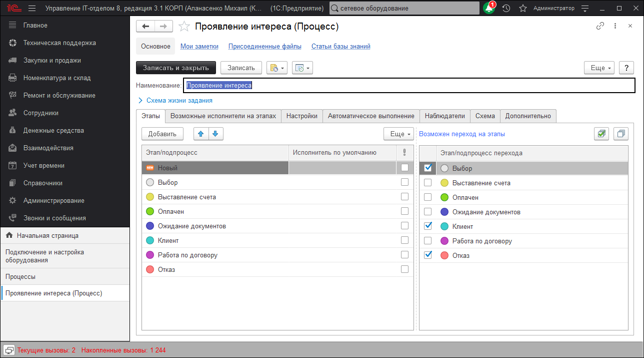Star this process as favorite
644x358 pixels.
pos(184,27)
